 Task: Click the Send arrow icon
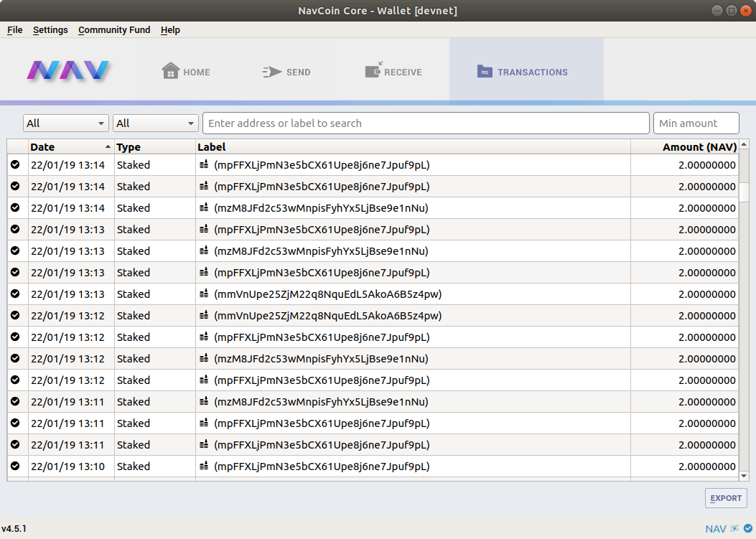[x=272, y=72]
